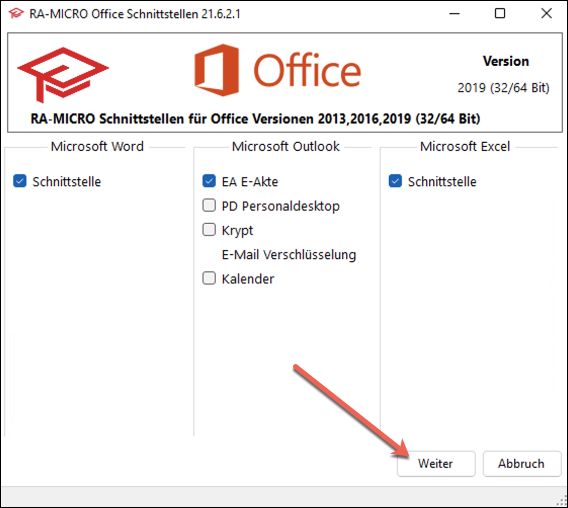Image resolution: width=568 pixels, height=508 pixels.
Task: Click the orange Office logo icon
Action: [x=217, y=70]
